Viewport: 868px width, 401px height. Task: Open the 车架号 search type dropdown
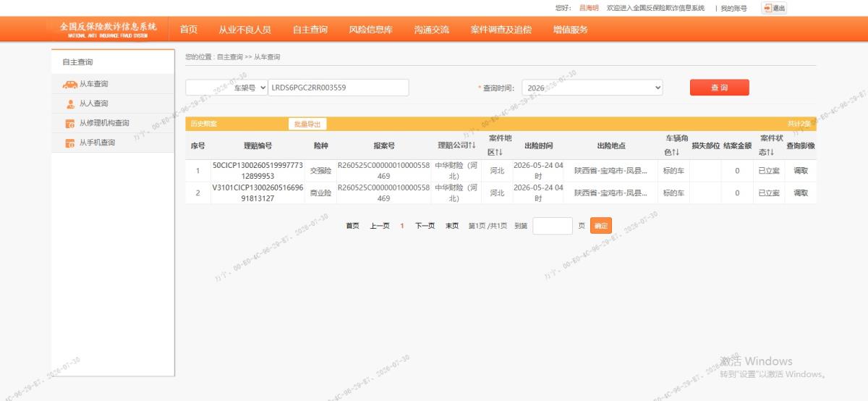click(x=226, y=88)
